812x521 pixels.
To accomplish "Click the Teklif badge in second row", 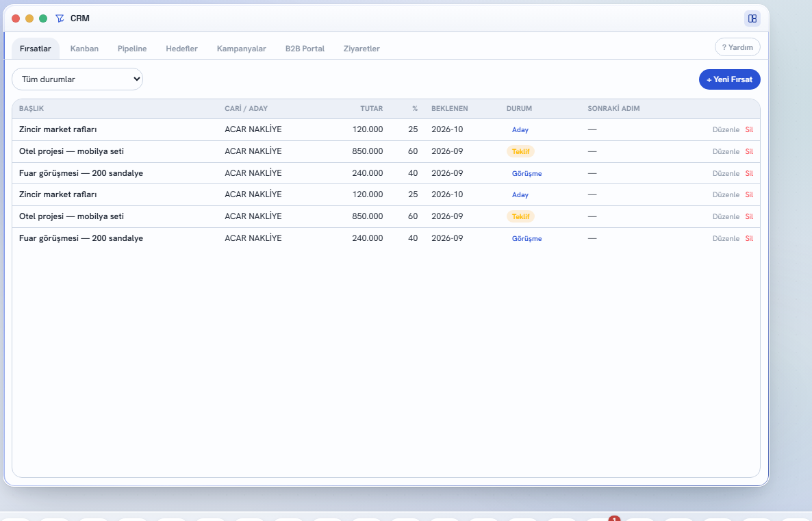I will click(520, 152).
